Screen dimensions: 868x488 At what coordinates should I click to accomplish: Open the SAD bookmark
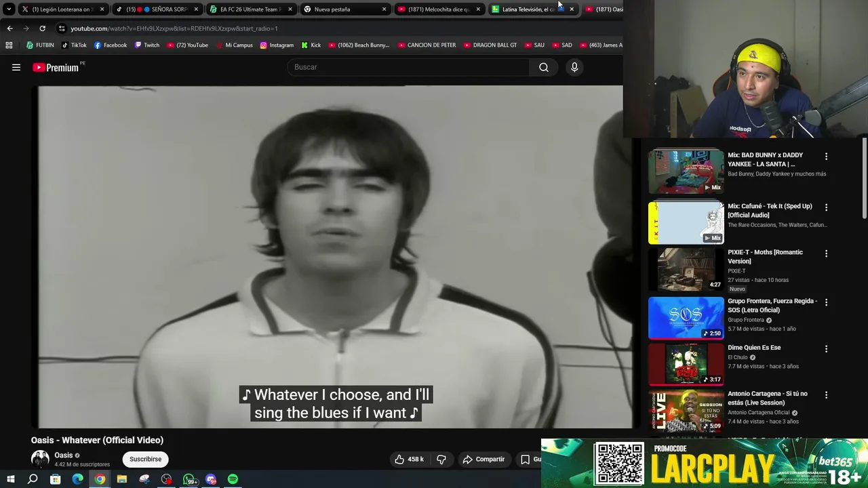[562, 45]
